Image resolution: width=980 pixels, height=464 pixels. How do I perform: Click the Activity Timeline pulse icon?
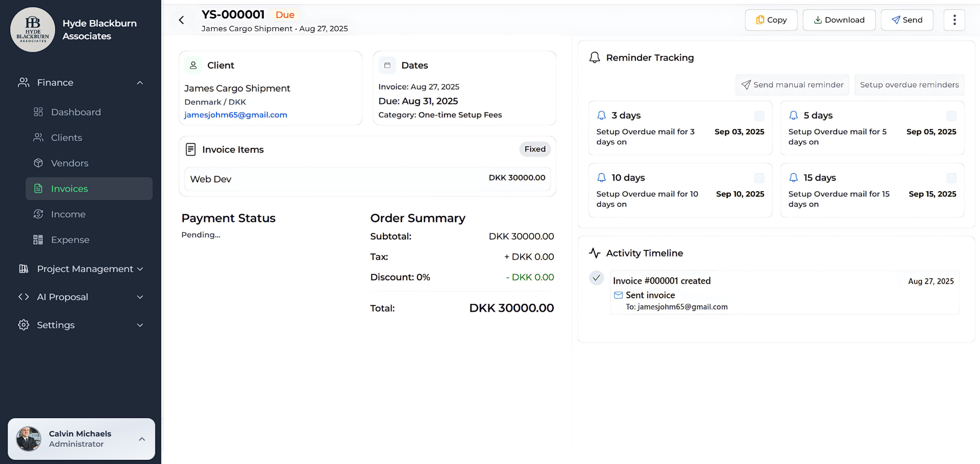(594, 253)
